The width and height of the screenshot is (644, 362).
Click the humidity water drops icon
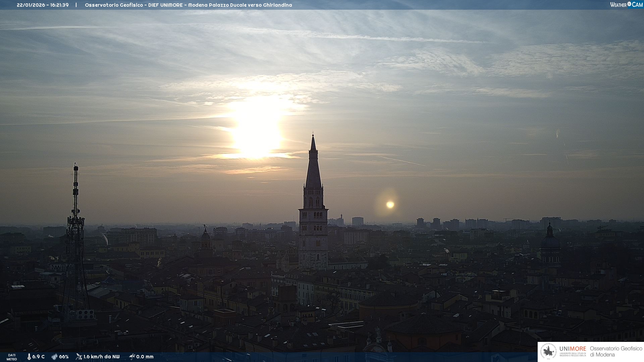tap(54, 357)
